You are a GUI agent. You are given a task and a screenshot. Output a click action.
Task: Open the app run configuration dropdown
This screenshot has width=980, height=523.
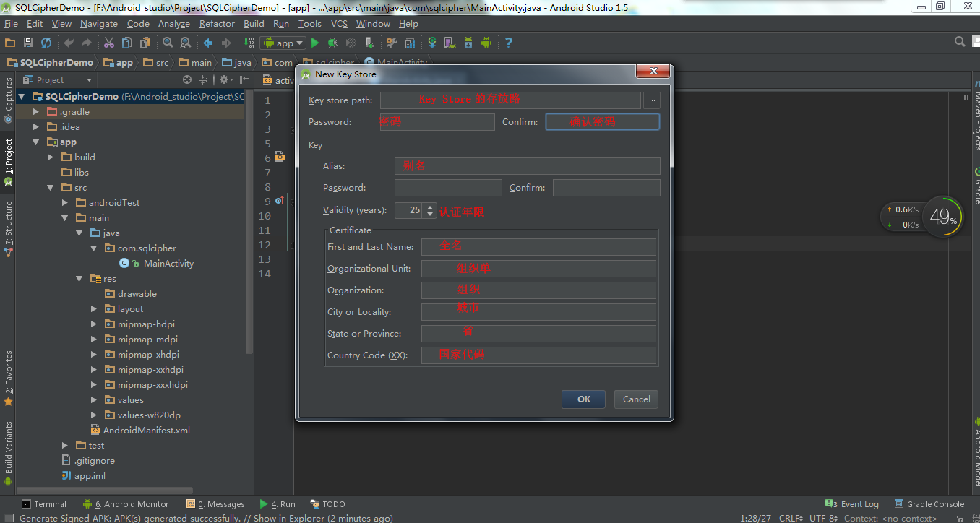(x=283, y=43)
